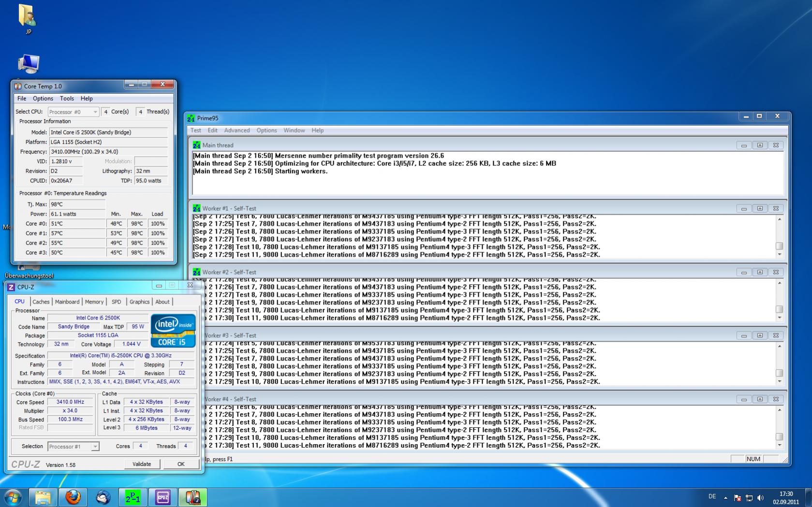
Task: Click the Core Temp title bar icon
Action: coord(18,86)
